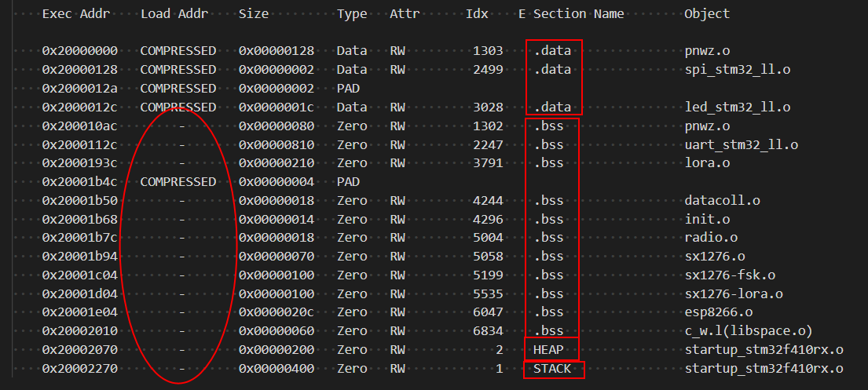The image size is (868, 390).
Task: Click size value 0x00000070
Action: coord(277,257)
